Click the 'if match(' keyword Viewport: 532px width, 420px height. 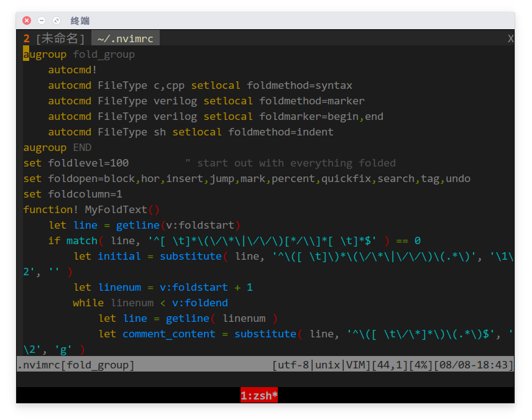coord(76,241)
